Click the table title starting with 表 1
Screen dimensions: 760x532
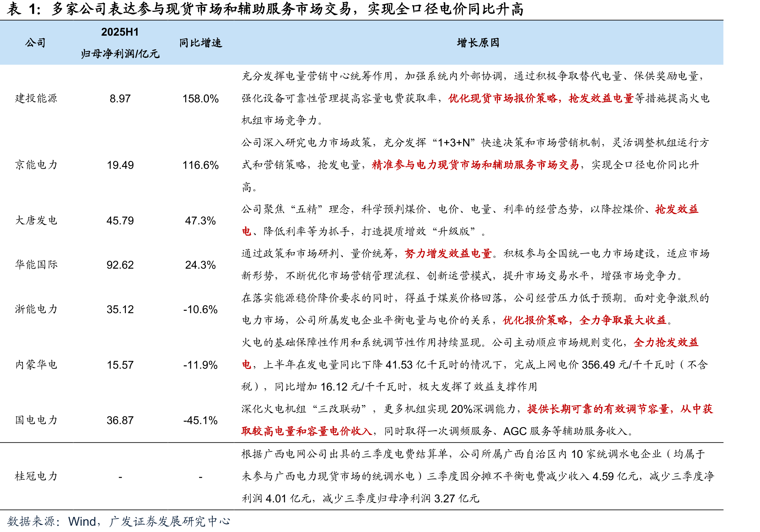[x=265, y=9]
